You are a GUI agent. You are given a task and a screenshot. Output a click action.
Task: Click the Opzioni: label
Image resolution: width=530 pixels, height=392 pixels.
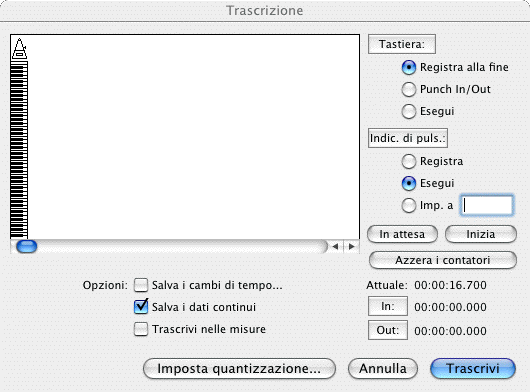[105, 286]
